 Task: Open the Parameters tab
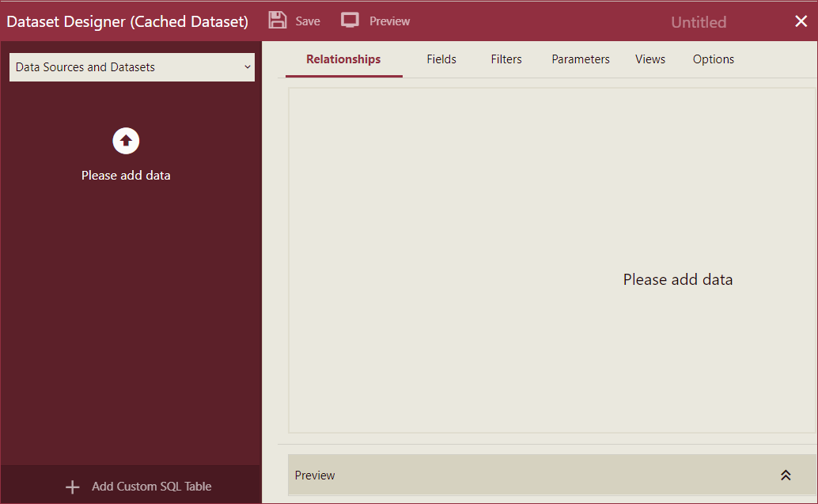580,59
